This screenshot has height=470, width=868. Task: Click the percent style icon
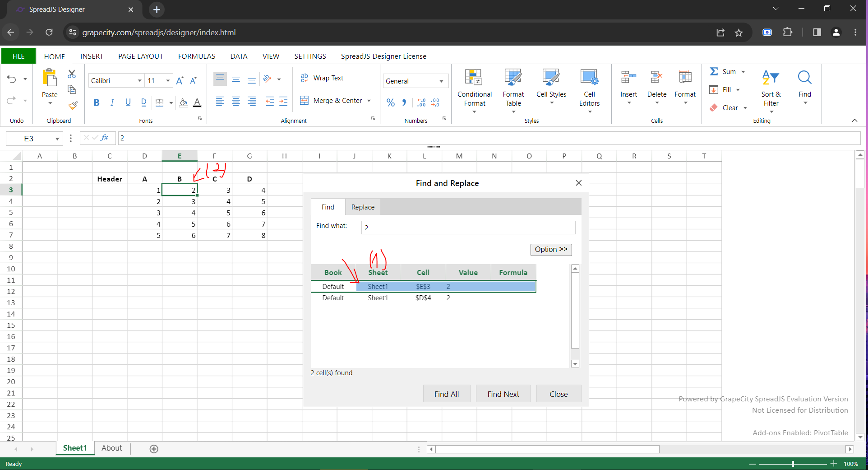tap(391, 103)
